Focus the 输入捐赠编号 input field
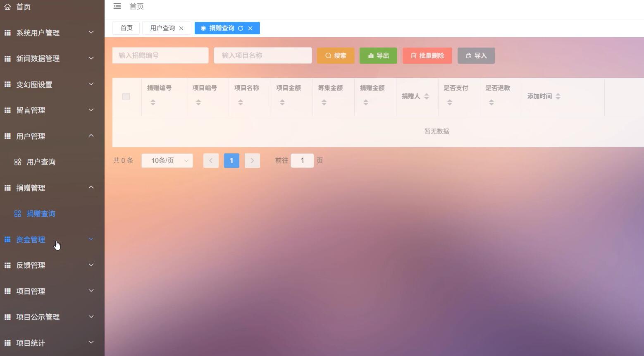Viewport: 644px width, 356px height. (x=160, y=55)
